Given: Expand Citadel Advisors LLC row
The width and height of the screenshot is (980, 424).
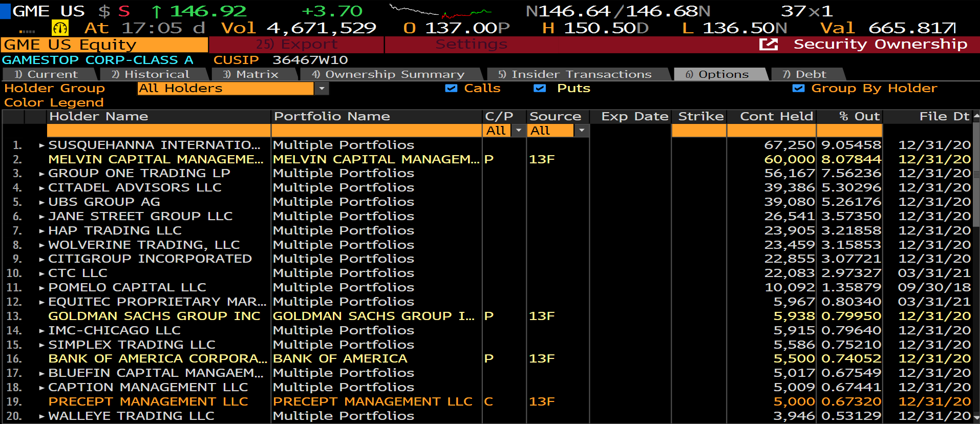Looking at the screenshot, I should 42,188.
